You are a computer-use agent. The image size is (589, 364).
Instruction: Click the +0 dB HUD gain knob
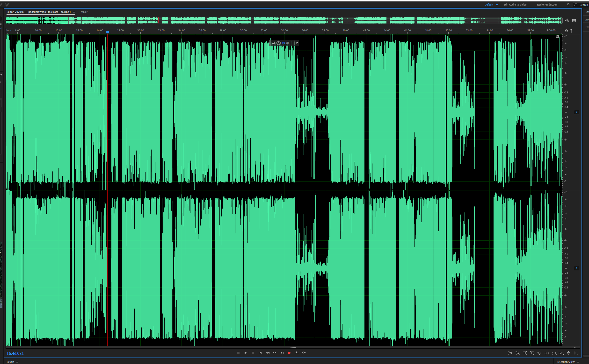pos(278,43)
